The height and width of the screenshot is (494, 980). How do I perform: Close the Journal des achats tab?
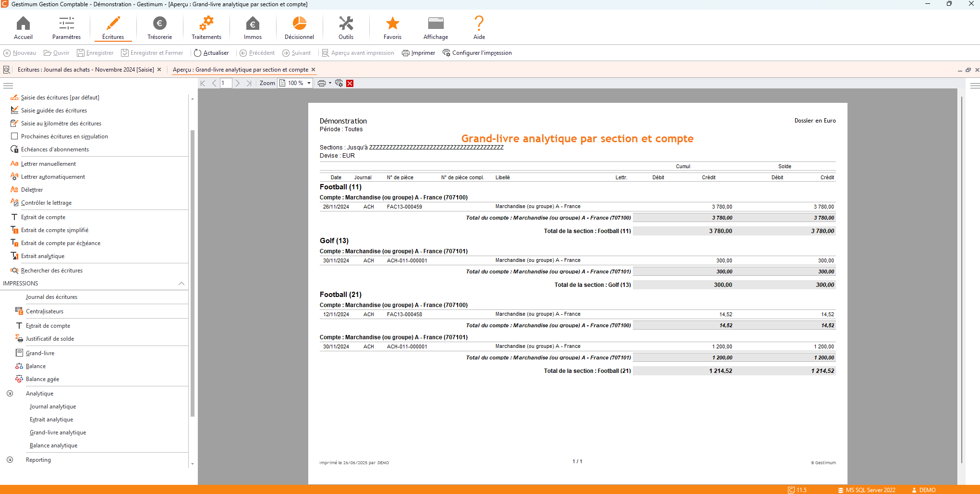tap(159, 70)
